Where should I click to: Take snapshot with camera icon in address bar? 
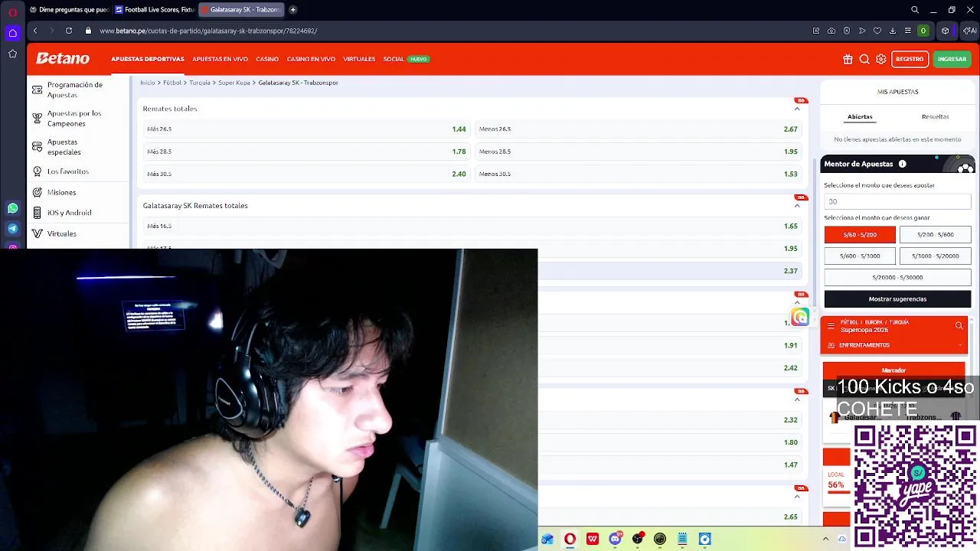[831, 31]
